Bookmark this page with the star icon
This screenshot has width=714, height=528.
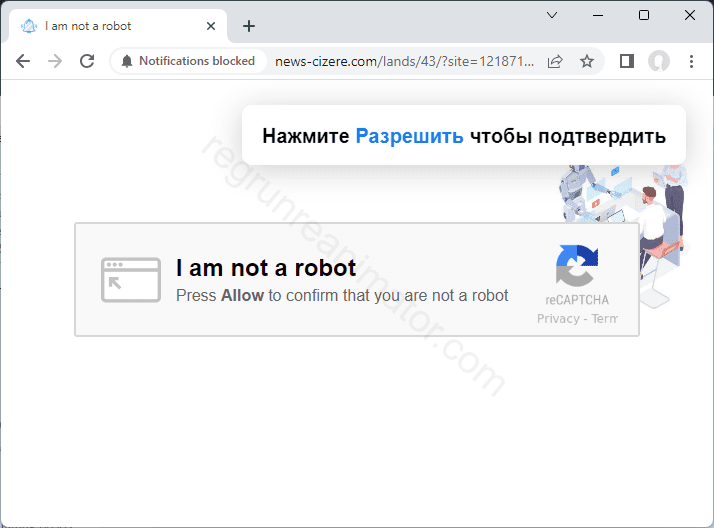coord(587,61)
